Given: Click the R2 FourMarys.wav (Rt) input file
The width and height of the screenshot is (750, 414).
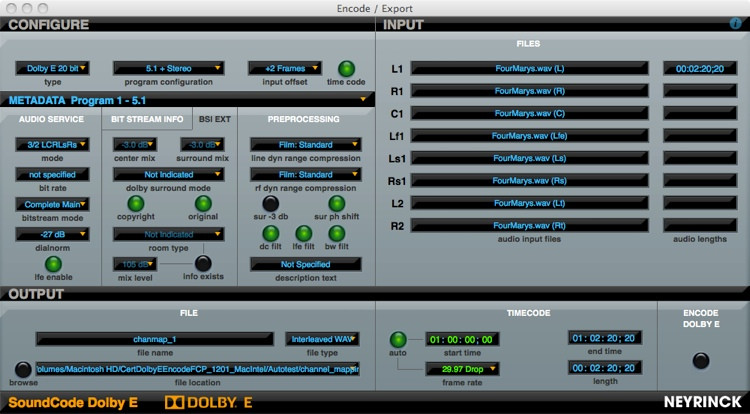Looking at the screenshot, I should pos(528,226).
